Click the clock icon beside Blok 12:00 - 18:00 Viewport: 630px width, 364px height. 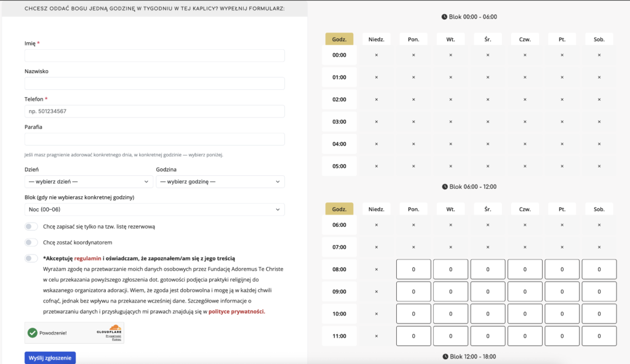click(x=445, y=357)
